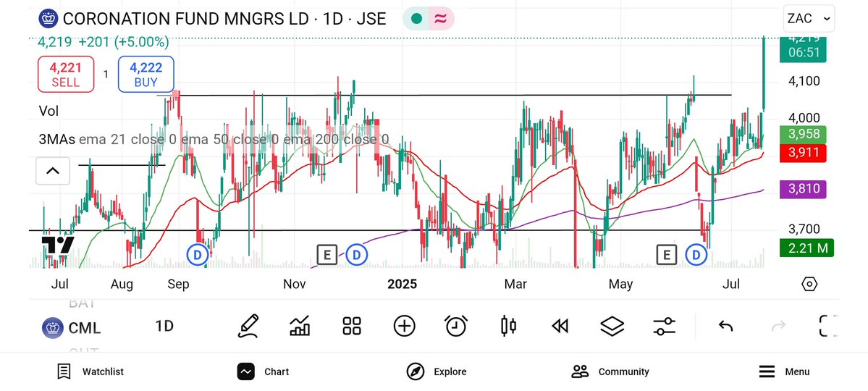Tap the add symbol plus icon
Screen dimensions: 868x391
click(x=404, y=326)
